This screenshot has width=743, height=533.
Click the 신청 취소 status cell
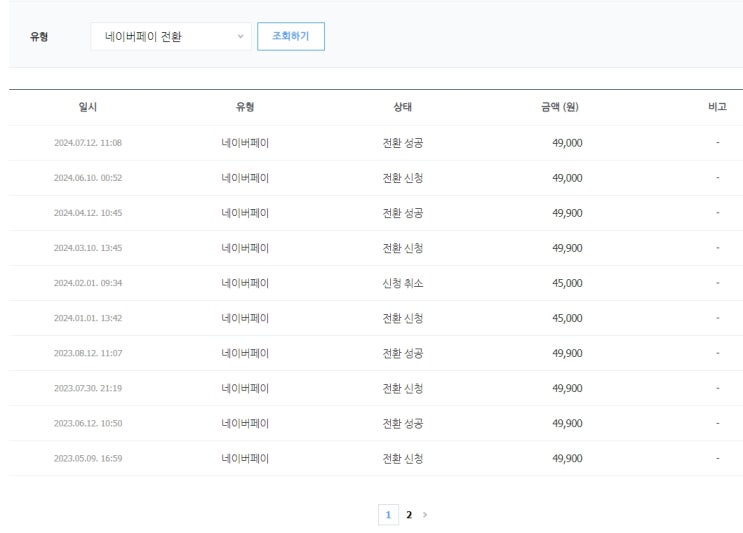403,283
